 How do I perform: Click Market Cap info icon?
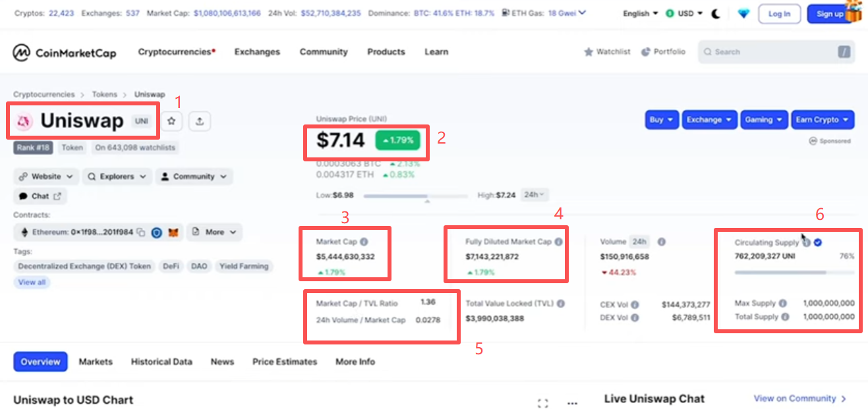pos(364,242)
